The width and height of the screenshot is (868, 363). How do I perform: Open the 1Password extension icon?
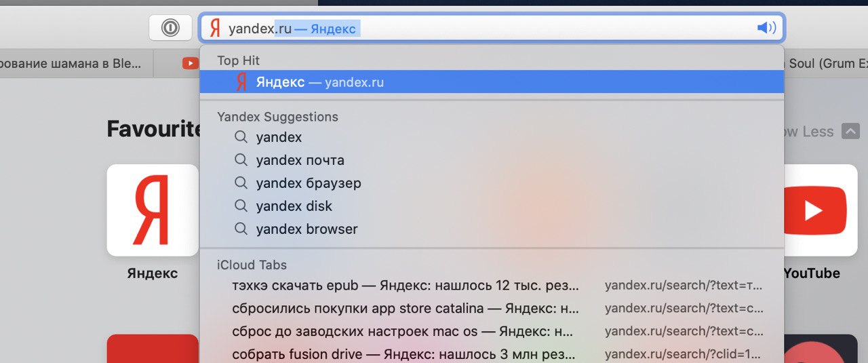pos(170,28)
